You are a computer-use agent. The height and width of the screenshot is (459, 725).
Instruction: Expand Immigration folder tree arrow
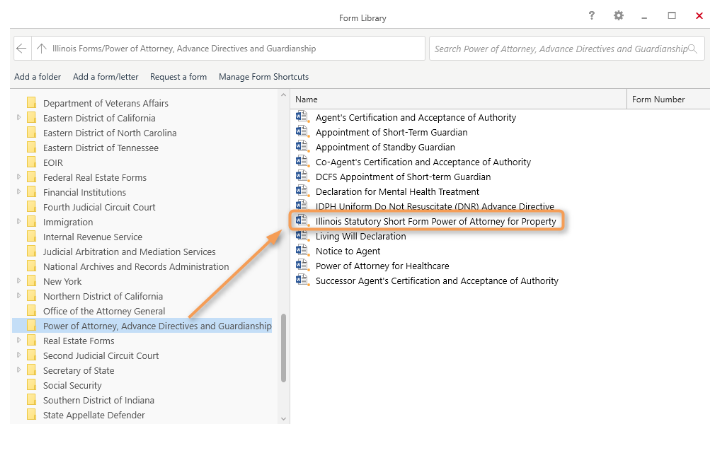coord(18,221)
